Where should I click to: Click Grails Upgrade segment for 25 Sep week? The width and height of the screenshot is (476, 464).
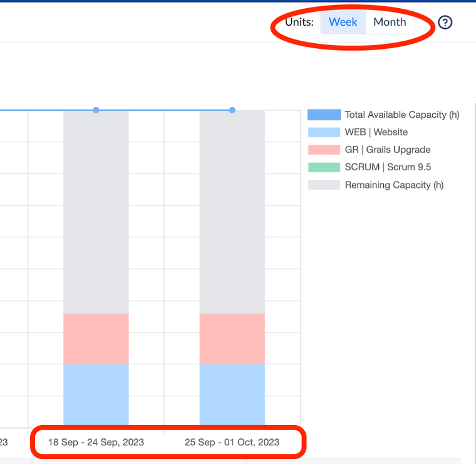232,339
